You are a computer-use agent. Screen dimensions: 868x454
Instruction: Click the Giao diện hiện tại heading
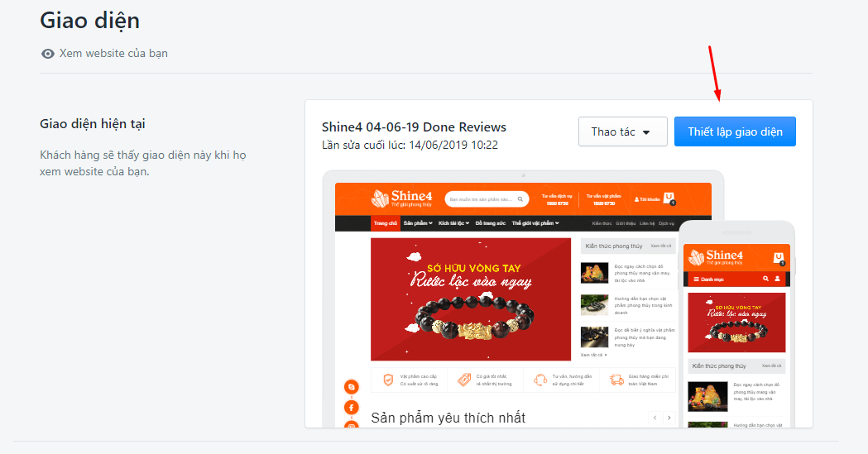point(93,124)
